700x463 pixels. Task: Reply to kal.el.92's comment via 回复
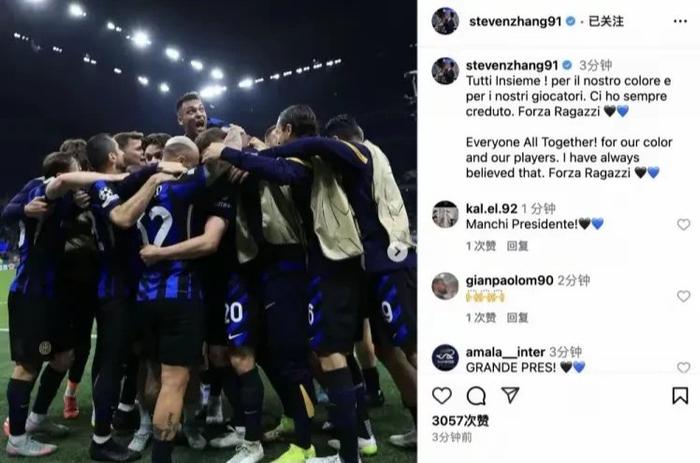click(x=517, y=246)
